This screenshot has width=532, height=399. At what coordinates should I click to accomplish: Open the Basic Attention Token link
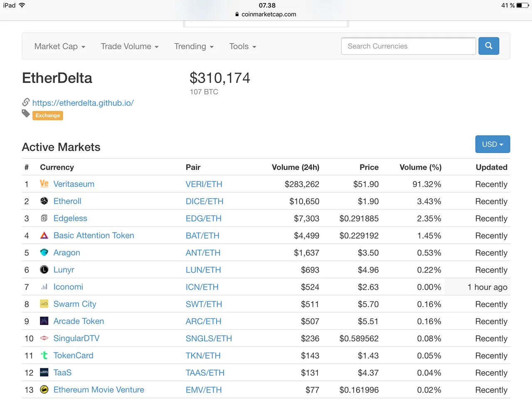click(94, 235)
